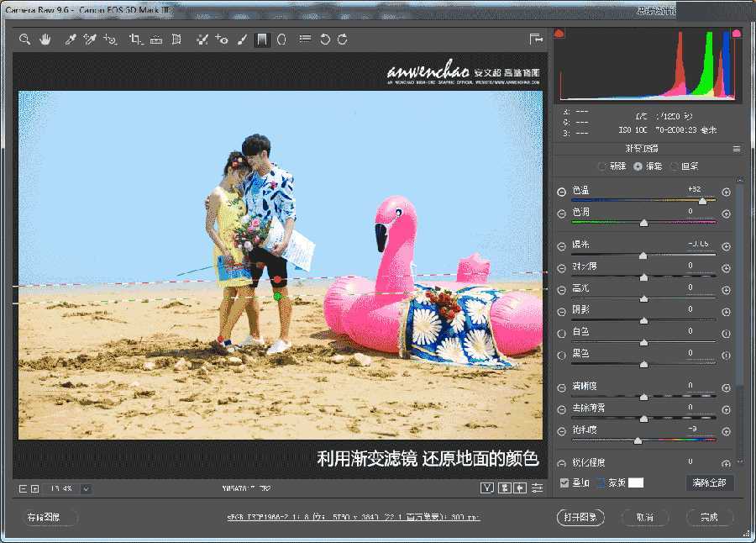Click the 完成 button

coord(710,517)
